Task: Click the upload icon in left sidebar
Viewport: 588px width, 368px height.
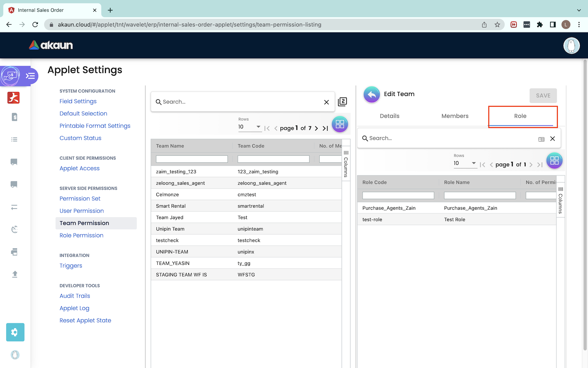Action: (x=15, y=274)
